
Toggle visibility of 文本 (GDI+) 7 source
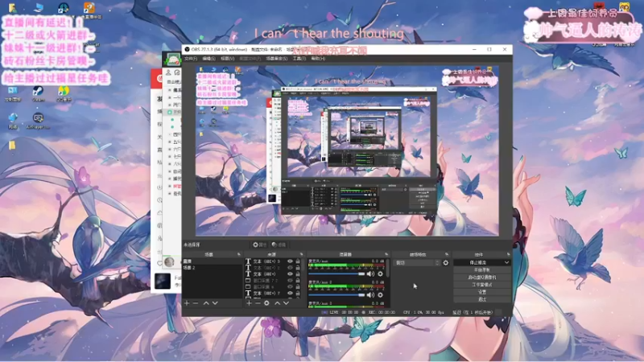click(290, 293)
